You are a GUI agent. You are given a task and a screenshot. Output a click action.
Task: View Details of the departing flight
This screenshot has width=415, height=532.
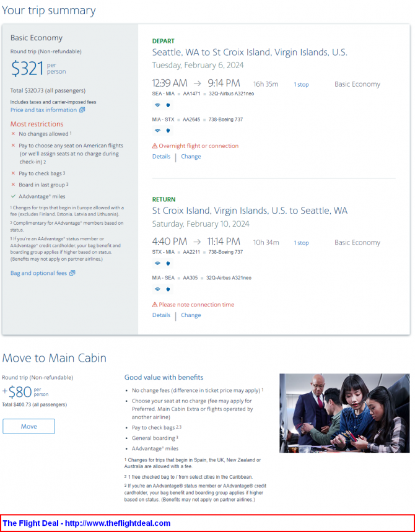click(161, 157)
